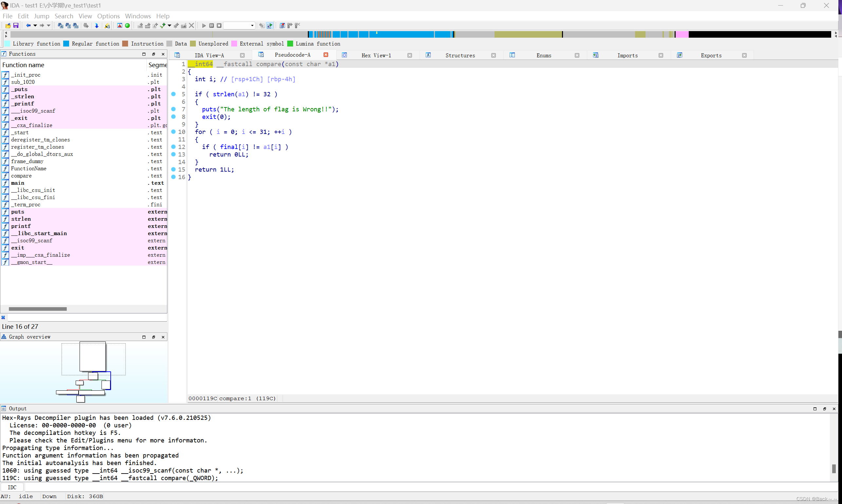The width and height of the screenshot is (842, 504).
Task: Click the green circle toolbar icon
Action: [x=127, y=26]
